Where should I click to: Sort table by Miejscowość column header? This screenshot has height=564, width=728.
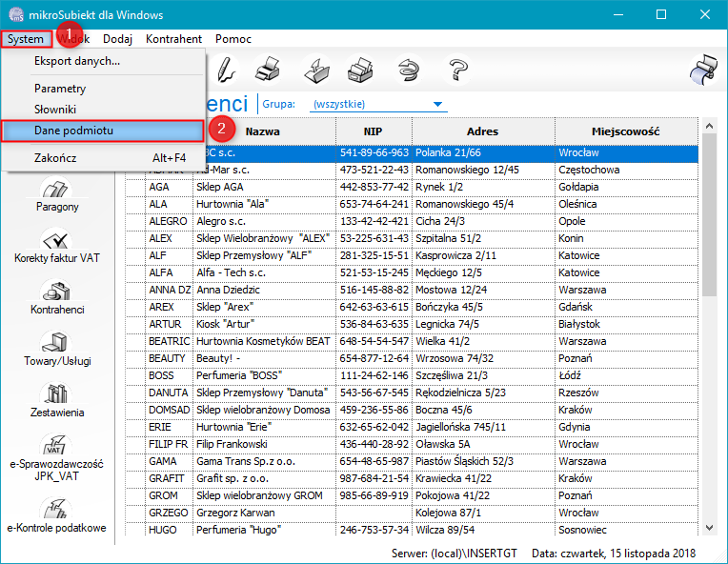coord(625,131)
